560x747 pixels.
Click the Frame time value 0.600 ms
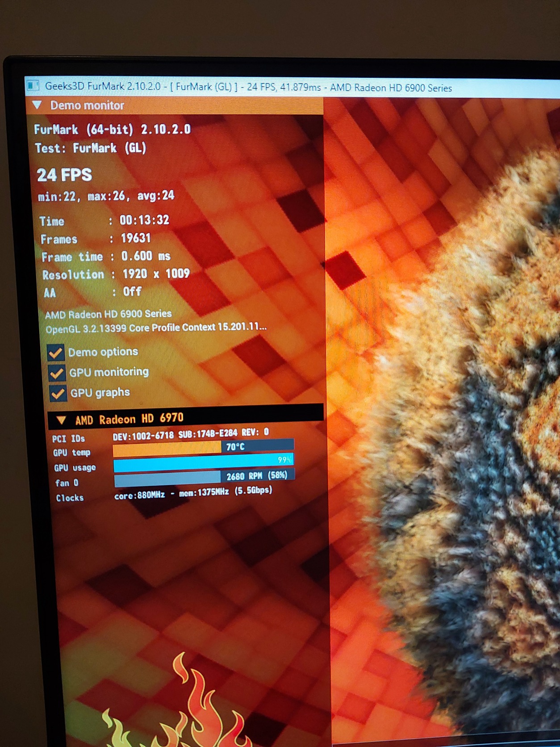(146, 256)
